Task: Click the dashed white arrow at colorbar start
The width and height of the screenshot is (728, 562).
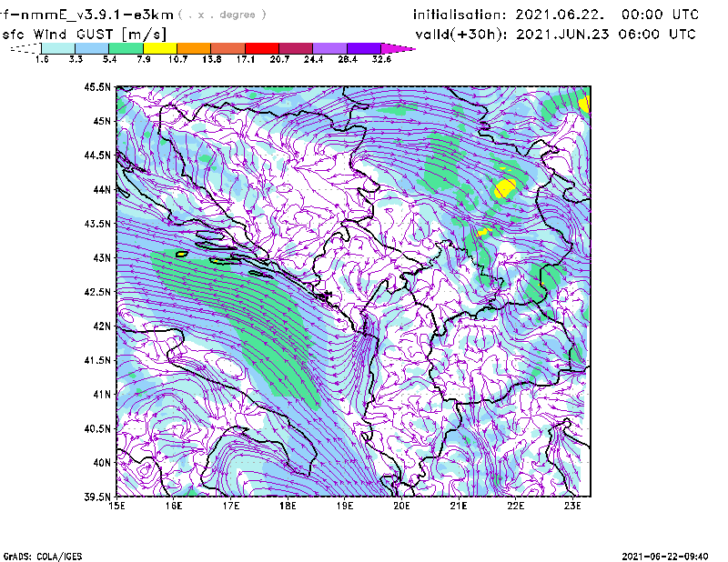Action: coord(25,48)
